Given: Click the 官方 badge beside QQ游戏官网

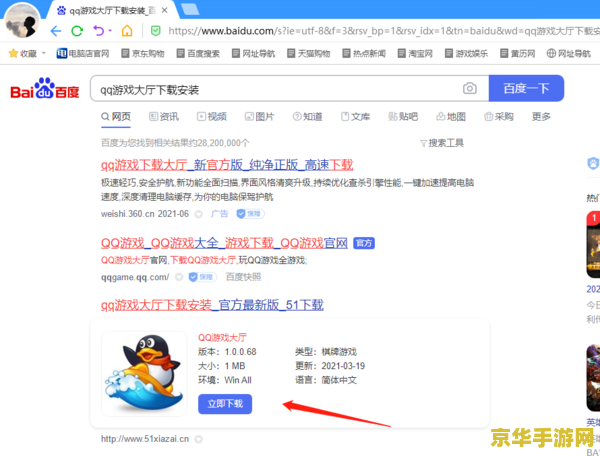Looking at the screenshot, I should tap(364, 243).
